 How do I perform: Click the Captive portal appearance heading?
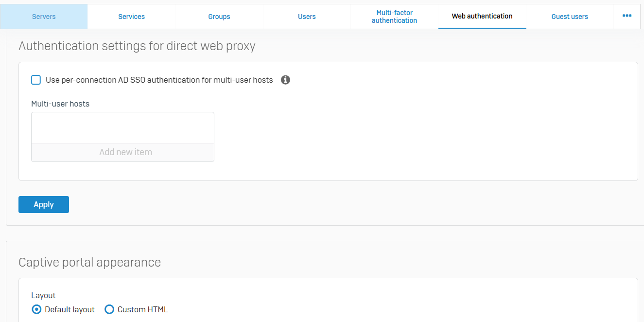coord(89,262)
